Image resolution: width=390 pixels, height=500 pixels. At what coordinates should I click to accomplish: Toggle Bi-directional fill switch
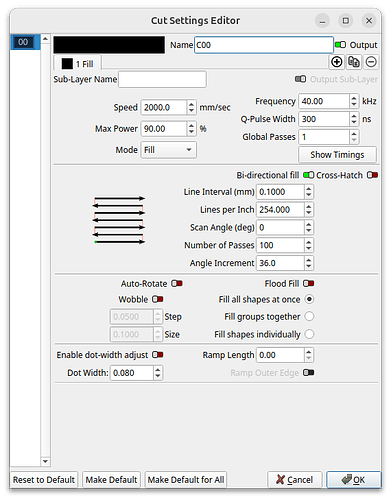click(308, 175)
